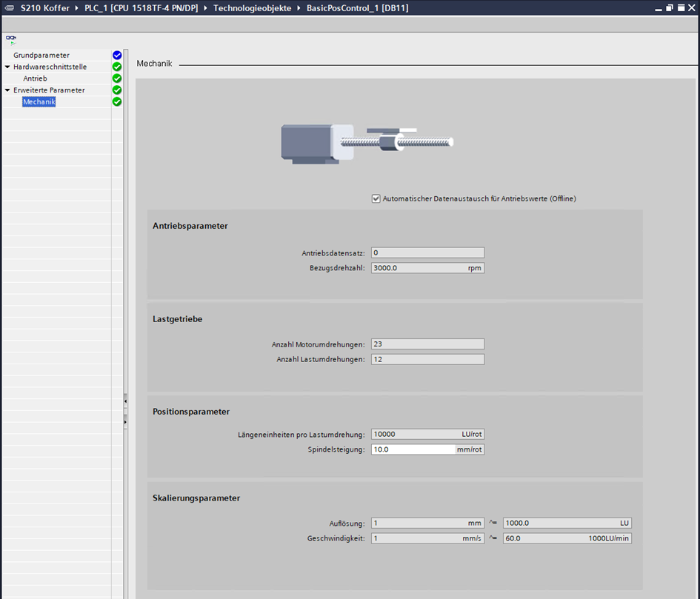Open the Antrieb configuration page
This screenshot has height=599, width=700.
pyautogui.click(x=35, y=78)
